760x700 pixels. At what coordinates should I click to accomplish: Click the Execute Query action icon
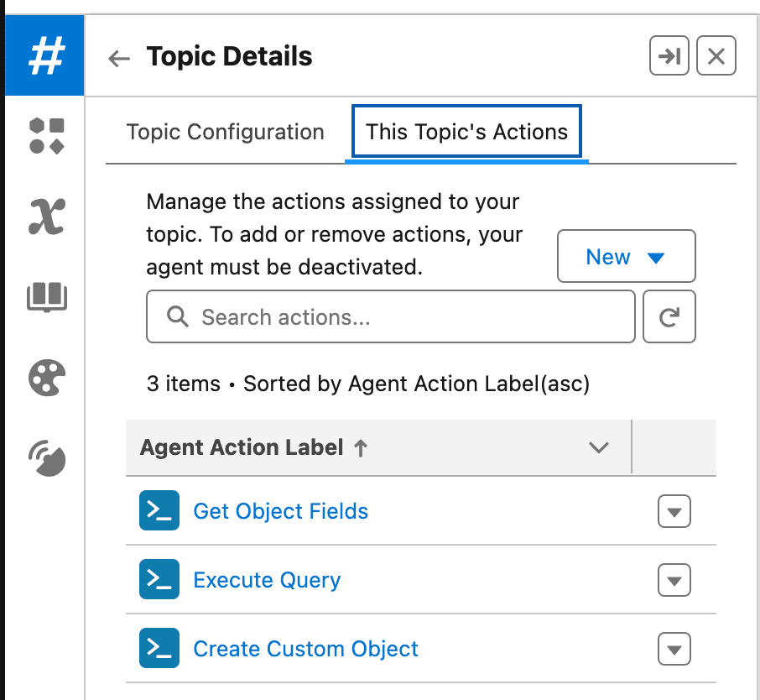point(159,579)
